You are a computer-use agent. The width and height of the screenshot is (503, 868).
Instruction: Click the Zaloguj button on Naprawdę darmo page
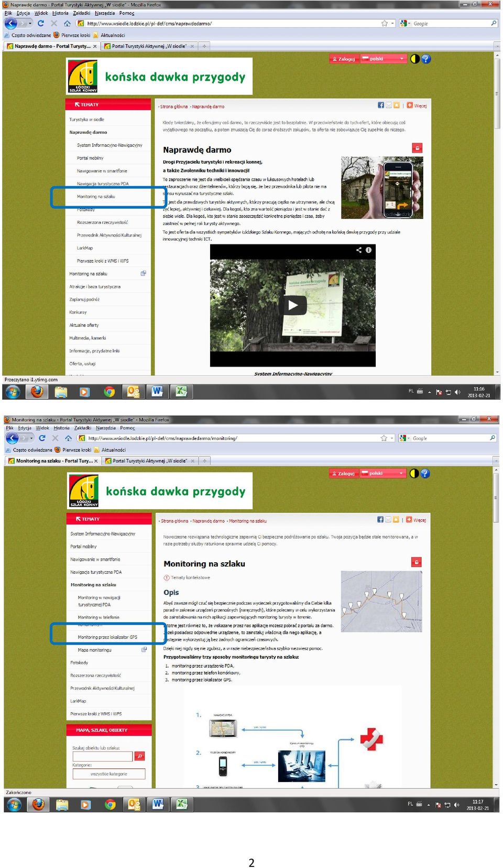click(x=343, y=59)
